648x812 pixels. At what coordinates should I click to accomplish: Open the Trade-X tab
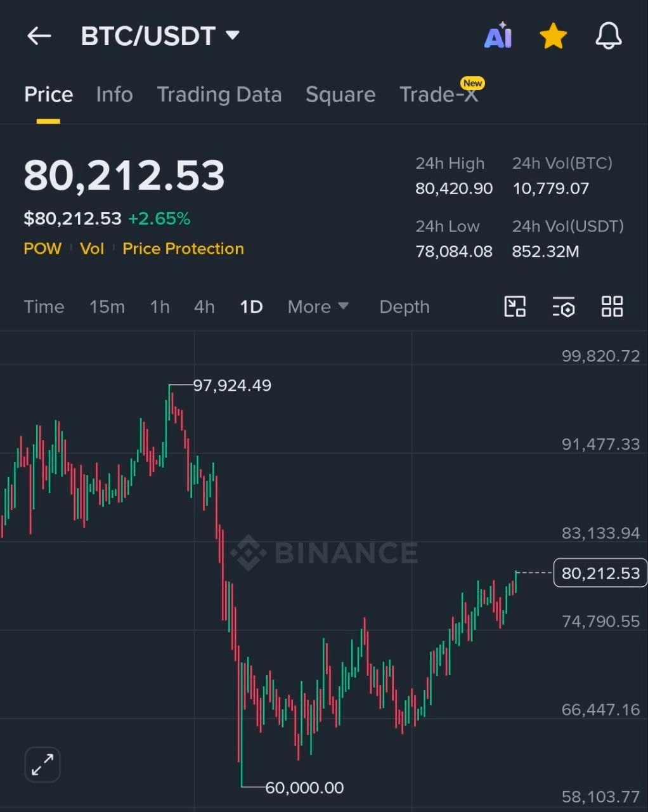point(439,95)
